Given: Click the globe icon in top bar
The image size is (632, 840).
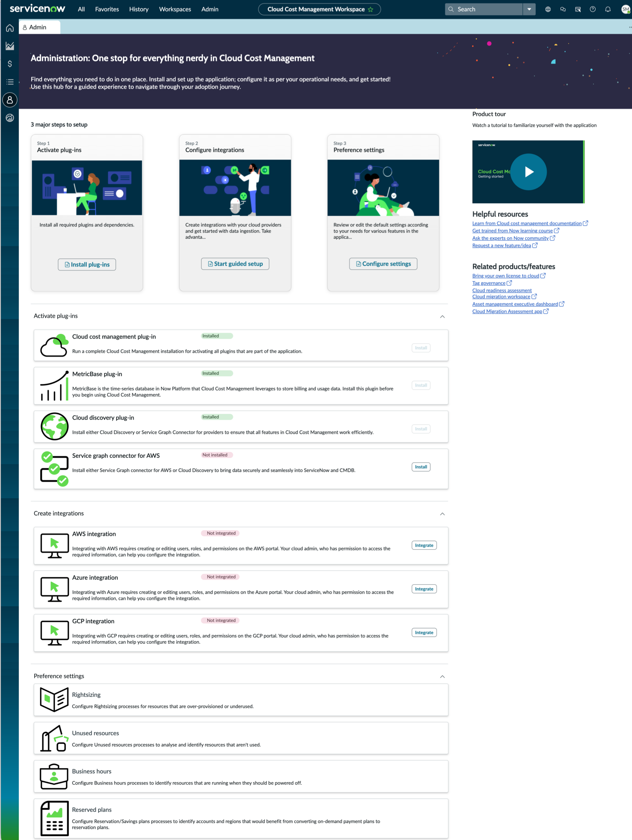Looking at the screenshot, I should tap(548, 9).
